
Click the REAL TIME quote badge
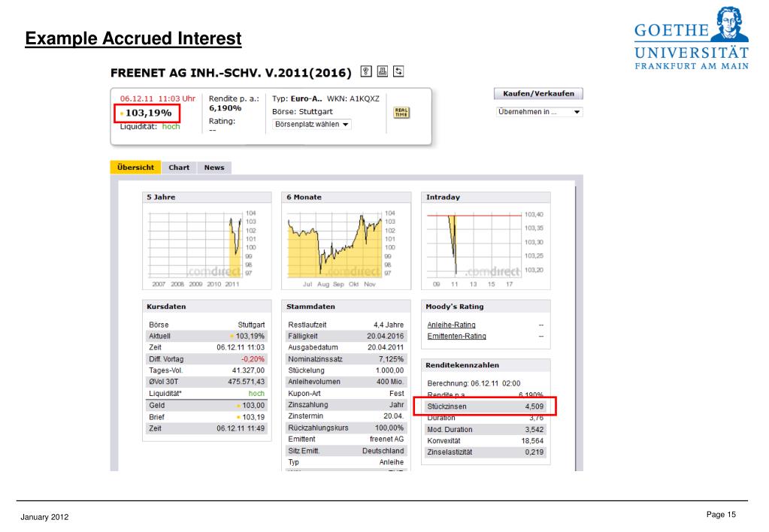pos(401,112)
